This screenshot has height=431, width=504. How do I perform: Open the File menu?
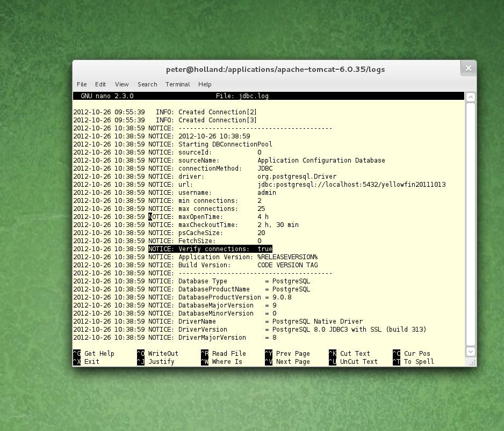[82, 84]
